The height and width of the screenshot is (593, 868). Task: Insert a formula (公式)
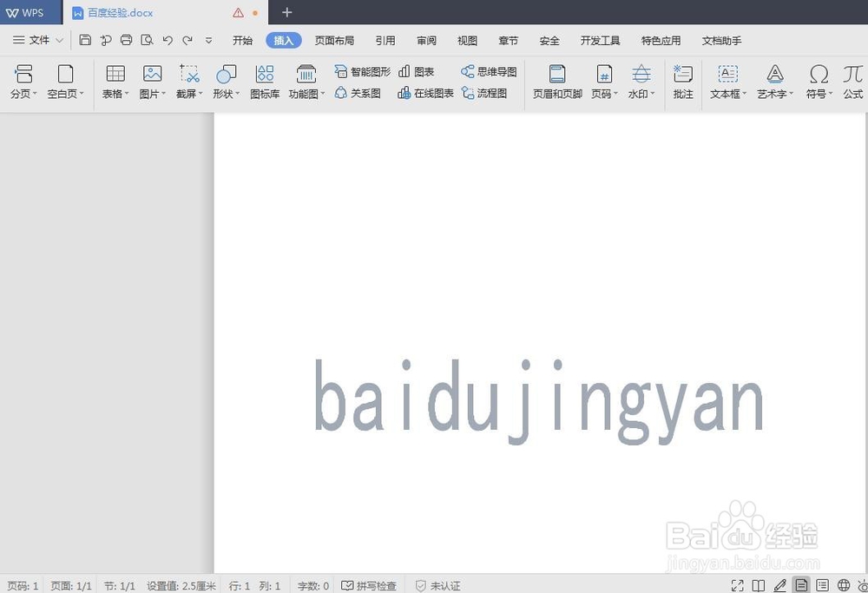click(853, 82)
